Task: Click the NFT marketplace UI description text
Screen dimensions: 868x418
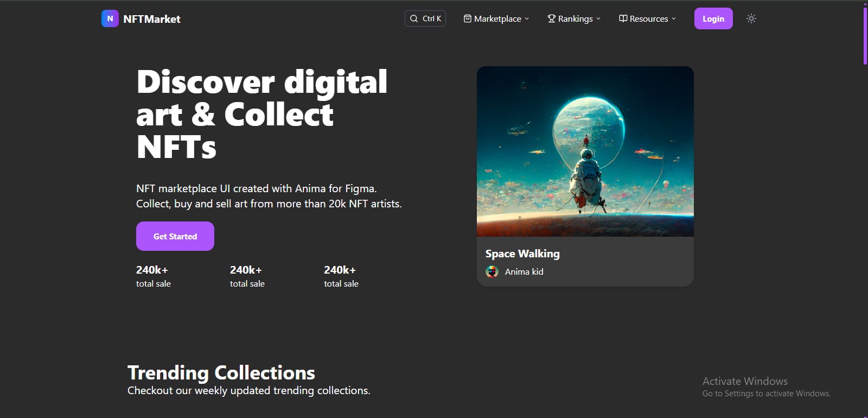Action: 269,196
